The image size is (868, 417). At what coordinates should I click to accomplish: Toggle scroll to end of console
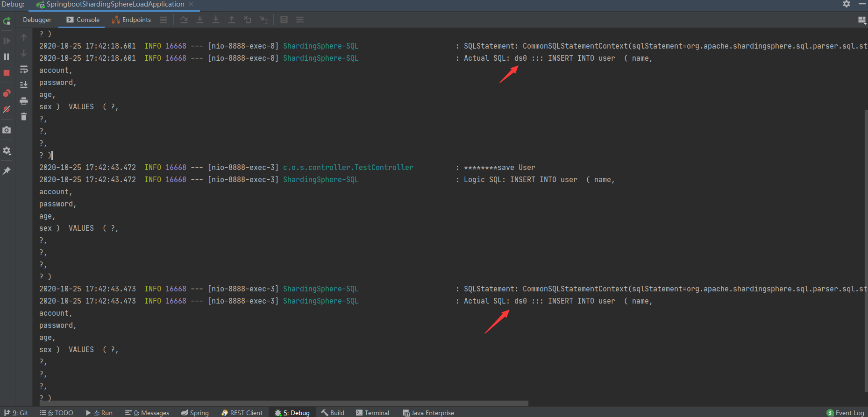[x=24, y=85]
